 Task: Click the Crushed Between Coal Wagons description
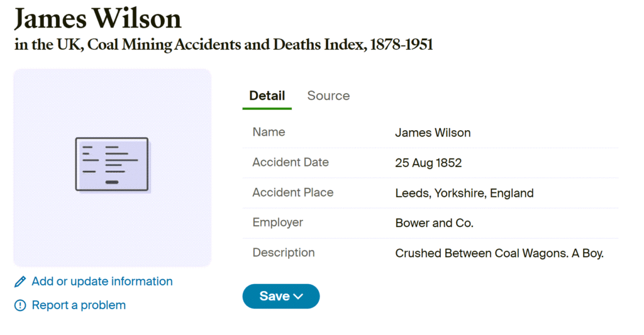[499, 253]
